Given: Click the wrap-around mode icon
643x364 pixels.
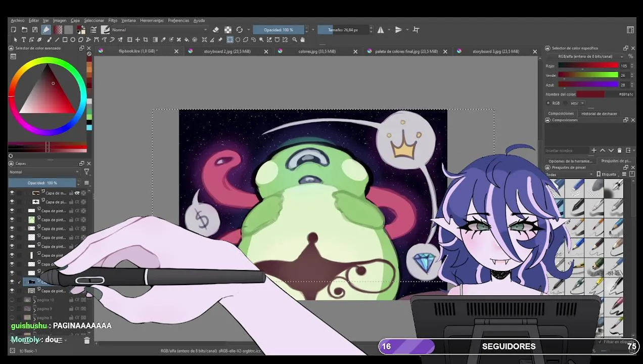Looking at the screenshot, I should pyautogui.click(x=416, y=30).
